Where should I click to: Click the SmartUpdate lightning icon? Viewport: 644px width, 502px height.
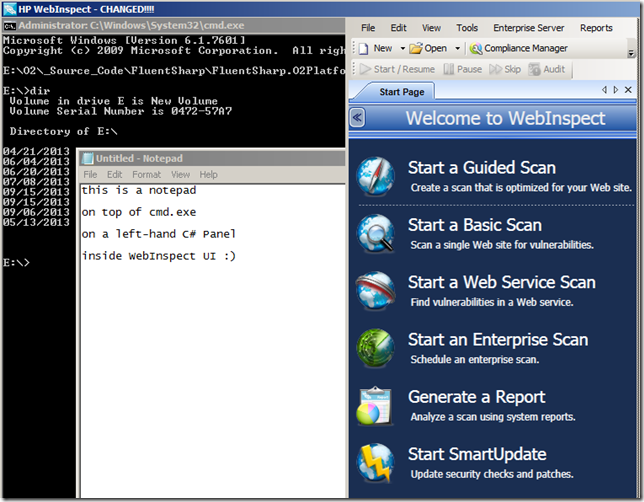tap(377, 462)
